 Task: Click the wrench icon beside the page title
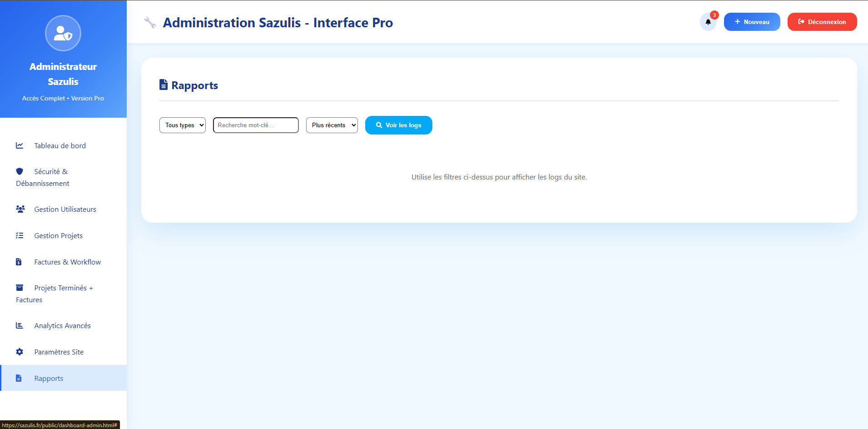tap(150, 22)
